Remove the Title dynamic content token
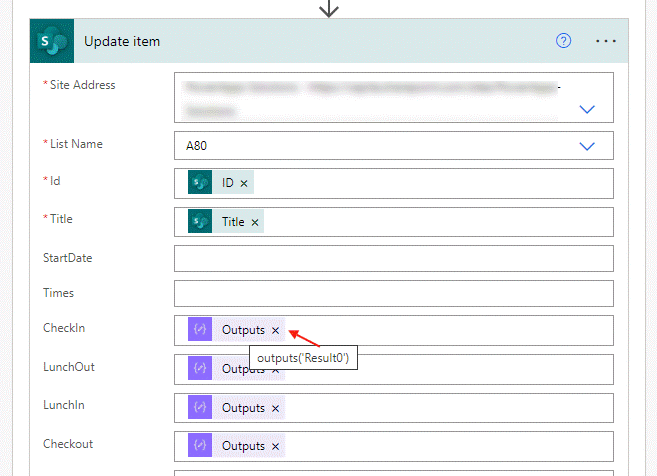This screenshot has height=476, width=657. point(255,222)
